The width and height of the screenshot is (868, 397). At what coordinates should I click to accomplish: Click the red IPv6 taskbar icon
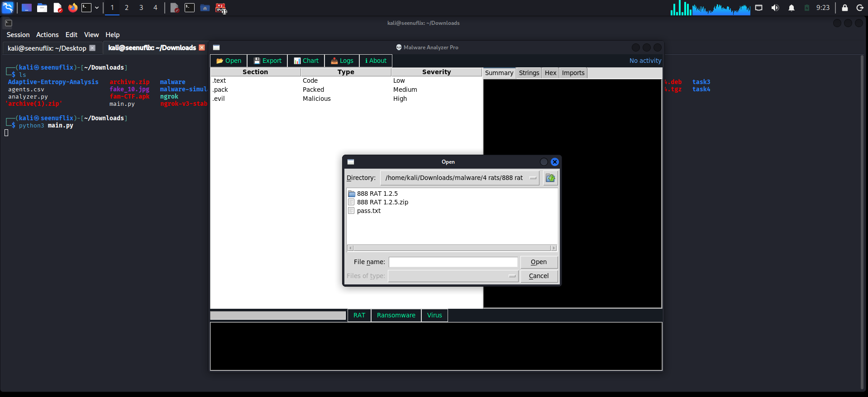pos(221,8)
